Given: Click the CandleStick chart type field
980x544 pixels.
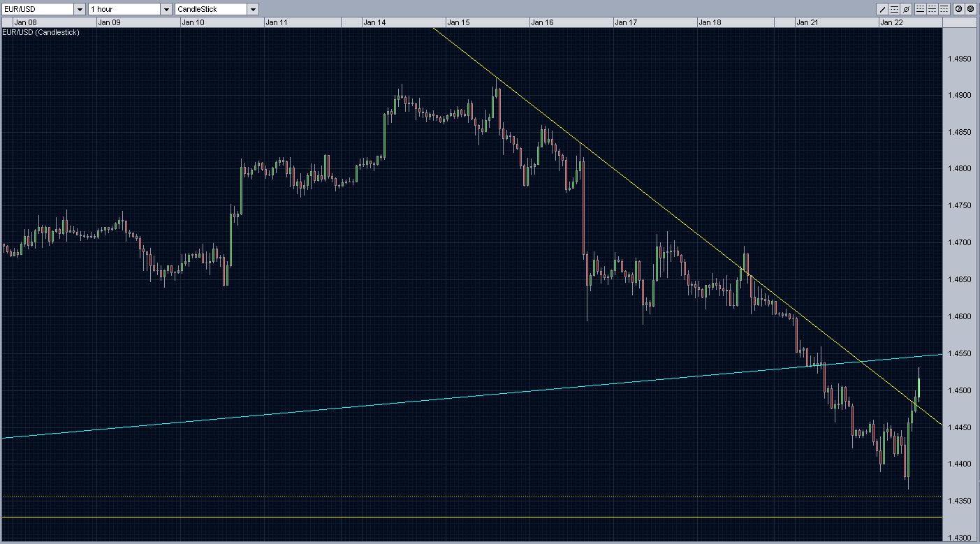Looking at the screenshot, I should click(211, 10).
